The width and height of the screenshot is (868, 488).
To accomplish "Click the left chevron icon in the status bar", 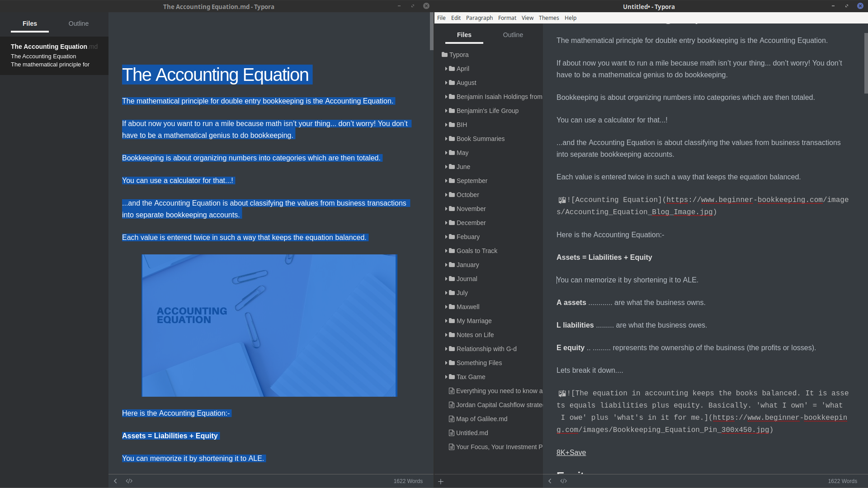I will pyautogui.click(x=115, y=481).
